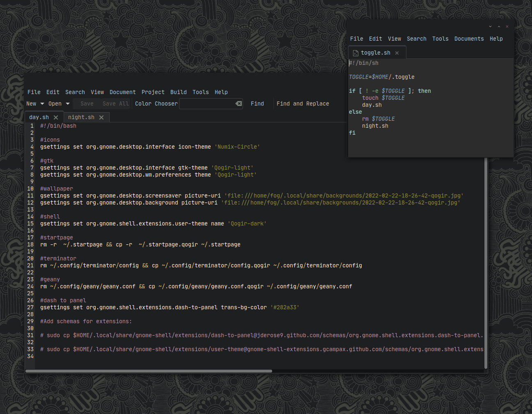This screenshot has height=414, width=532.
Task: Click the horizontal scrollbar under the editor
Action: (149, 371)
